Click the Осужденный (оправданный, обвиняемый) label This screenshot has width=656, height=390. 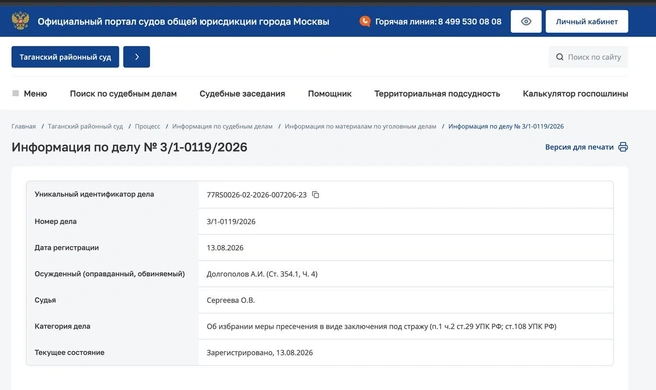pyautogui.click(x=110, y=274)
